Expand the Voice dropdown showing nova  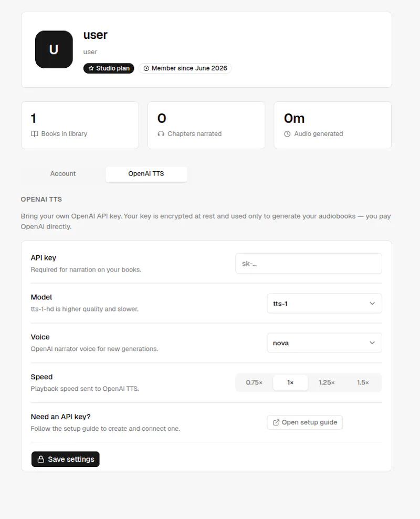point(324,342)
